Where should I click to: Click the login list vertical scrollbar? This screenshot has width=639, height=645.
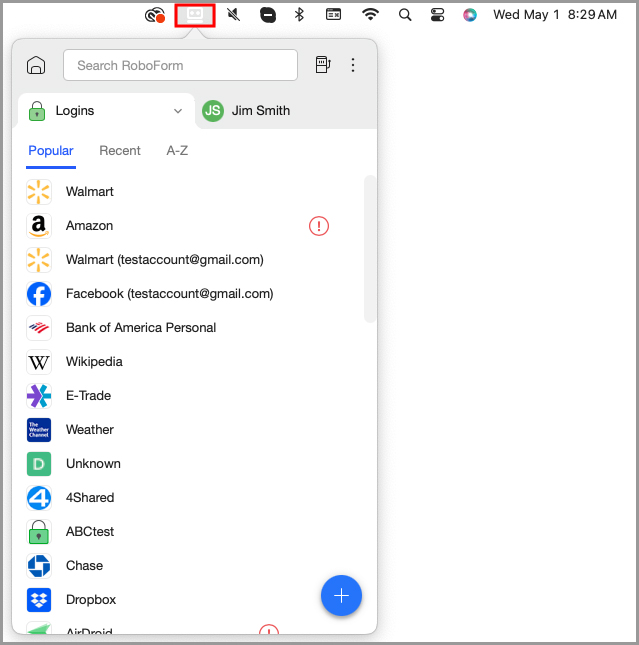point(370,250)
